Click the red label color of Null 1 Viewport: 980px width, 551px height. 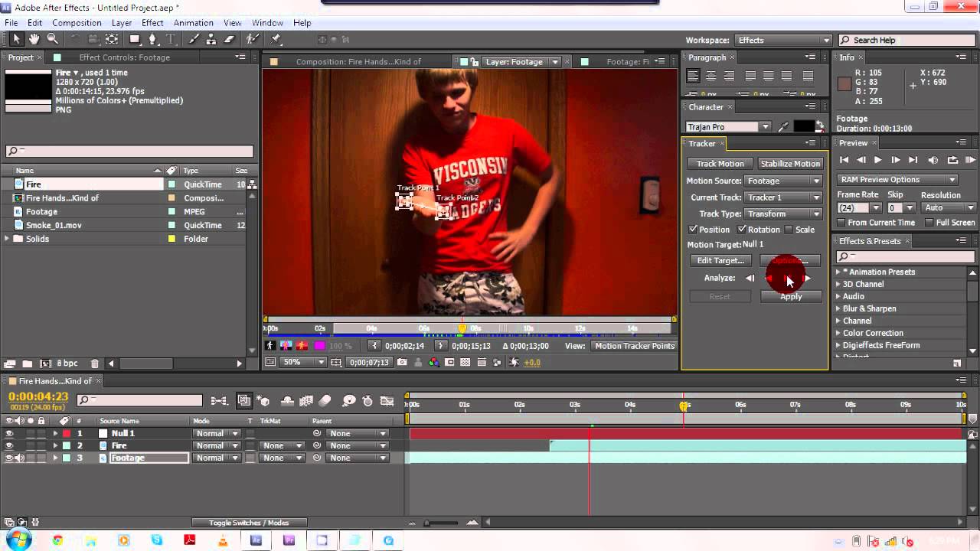click(67, 433)
